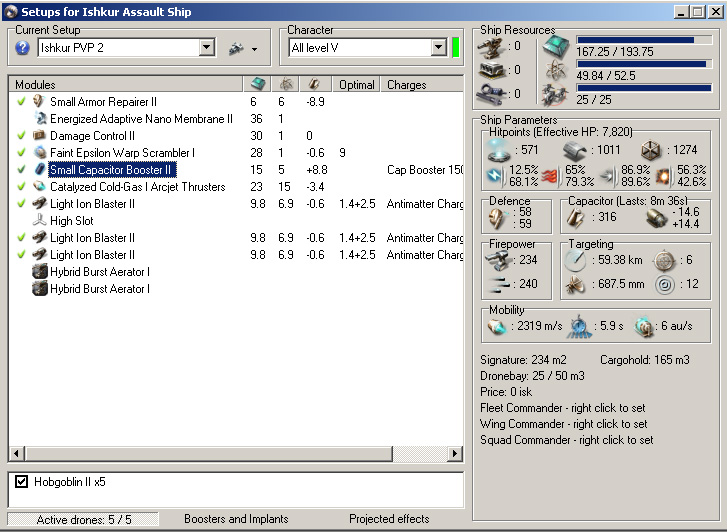Click the thermal resistance flame icon
The width and height of the screenshot is (727, 532).
551,176
